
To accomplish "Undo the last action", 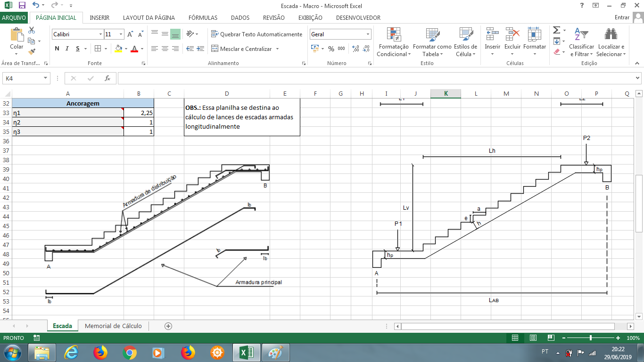I will click(36, 6).
